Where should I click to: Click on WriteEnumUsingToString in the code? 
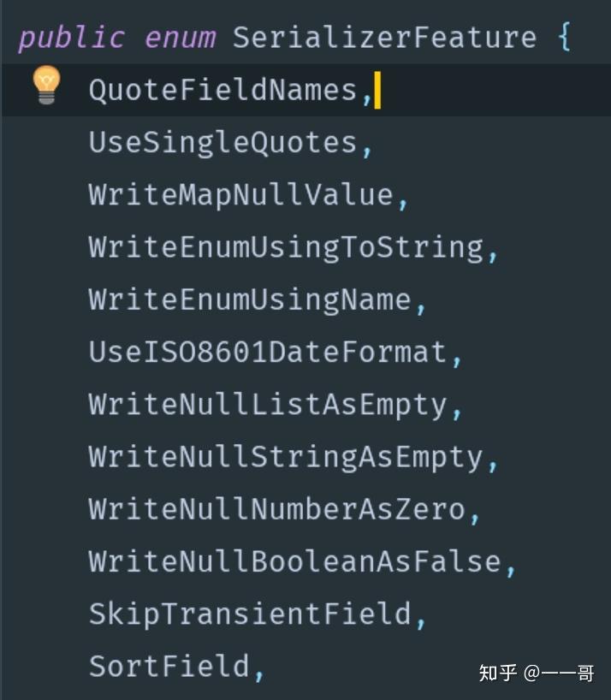pos(286,247)
